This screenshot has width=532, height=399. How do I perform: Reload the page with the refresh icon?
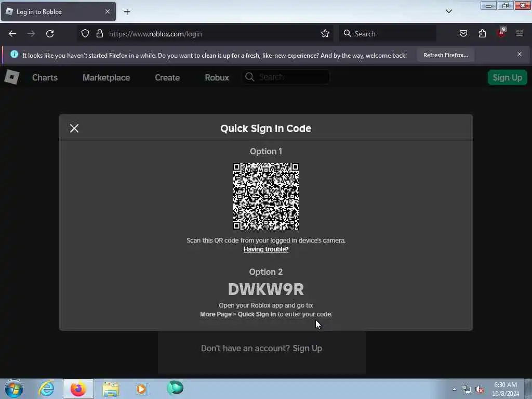click(x=50, y=34)
